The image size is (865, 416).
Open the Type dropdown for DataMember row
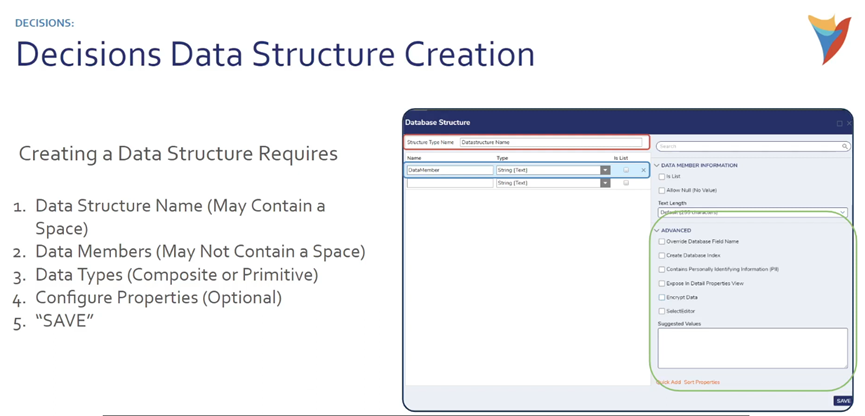605,170
